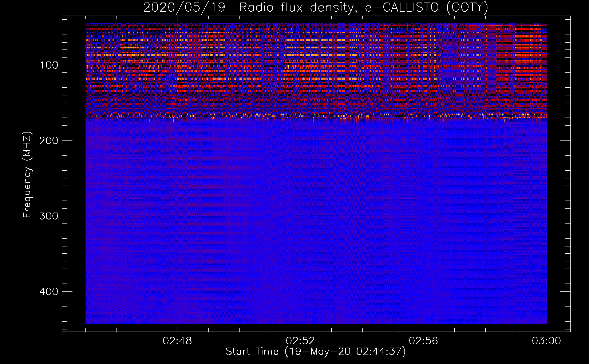Click the 'Frequency (MHZ)' y-axis label

coord(27,174)
